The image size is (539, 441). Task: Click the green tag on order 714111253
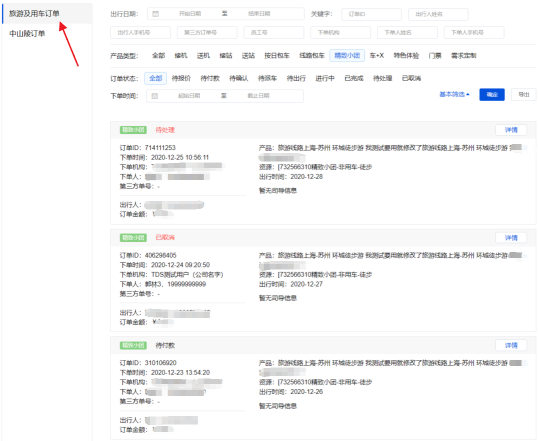coord(133,130)
